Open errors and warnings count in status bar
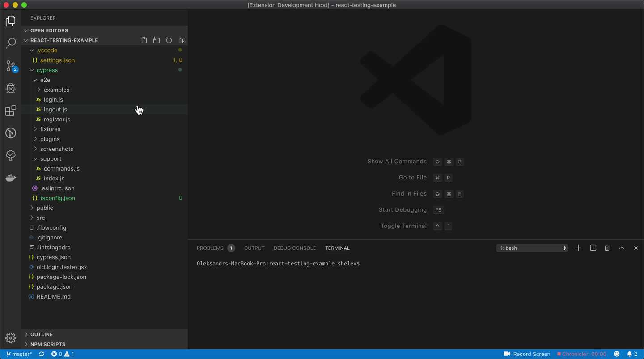 63,354
